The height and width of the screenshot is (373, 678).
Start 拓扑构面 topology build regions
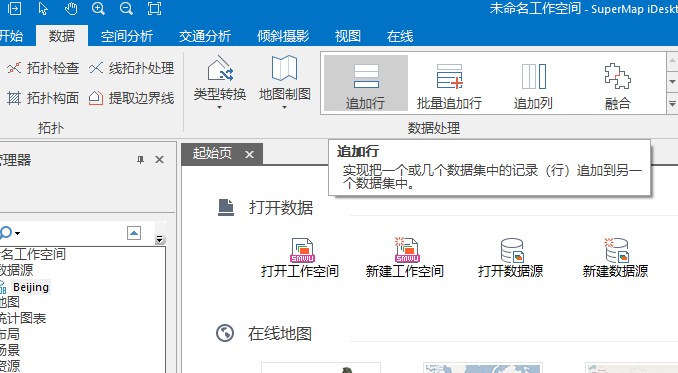(x=43, y=98)
